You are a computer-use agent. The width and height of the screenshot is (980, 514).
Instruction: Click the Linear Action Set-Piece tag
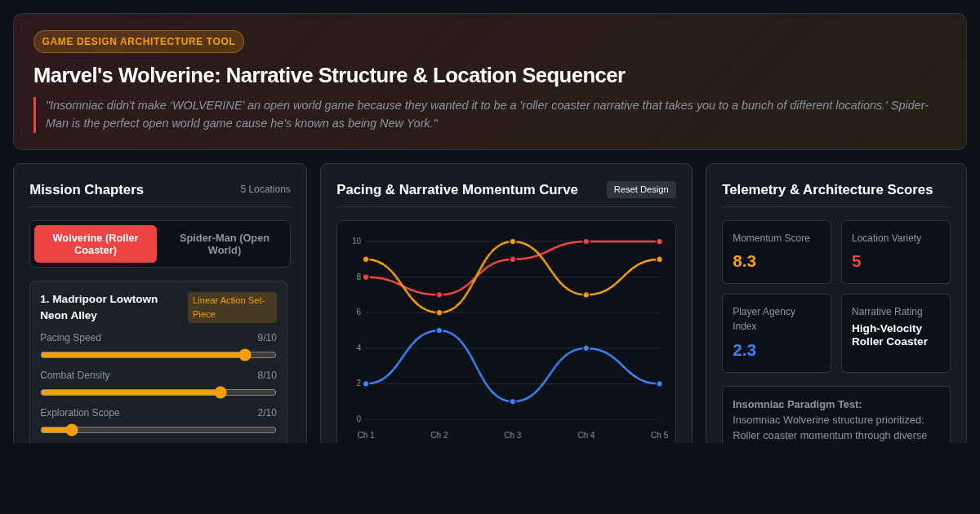[x=232, y=308]
